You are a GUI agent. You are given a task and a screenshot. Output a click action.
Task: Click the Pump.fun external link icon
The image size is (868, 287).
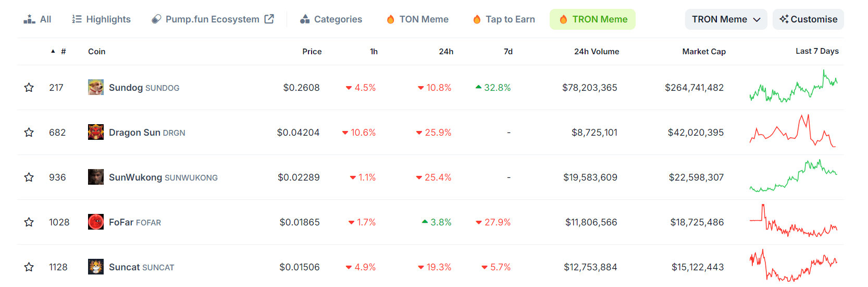click(269, 19)
